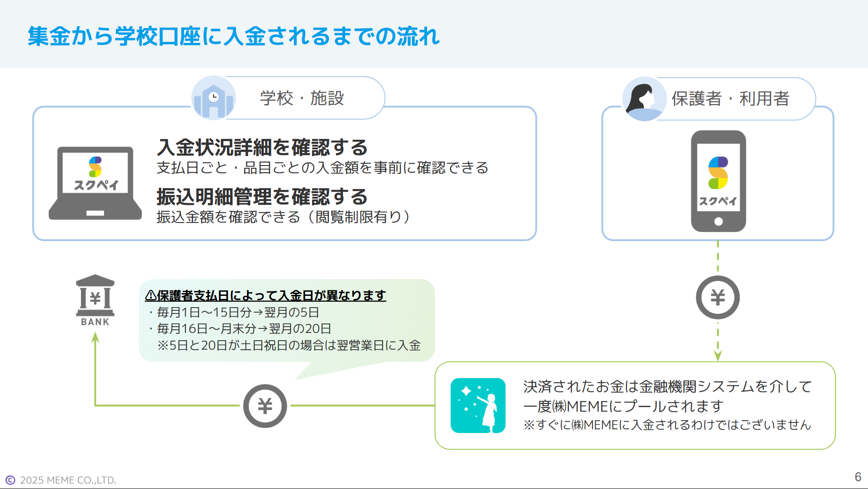Click the slide title 集金から学校口座に入金されるまでの流れ
Screen dimensions: 868x489
click(x=233, y=37)
